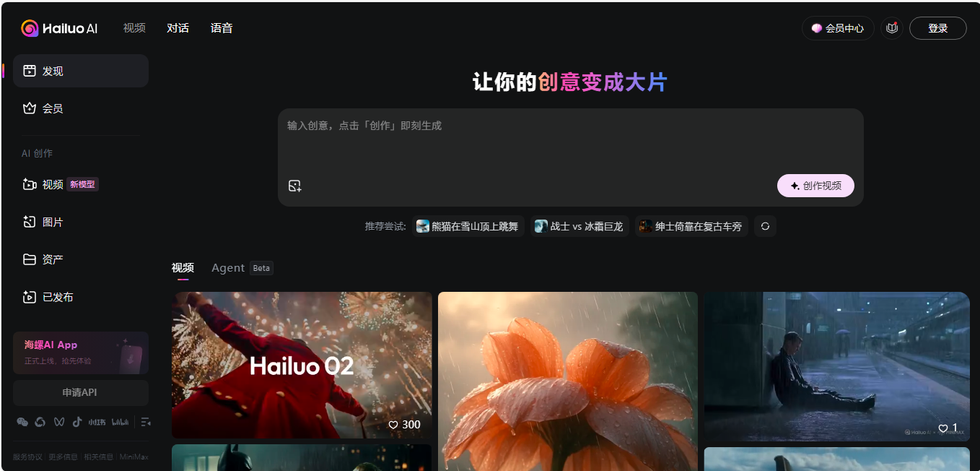Open the cloudy sky thumbnail at bottom right
Screen dimensions: 980x471
[837, 459]
